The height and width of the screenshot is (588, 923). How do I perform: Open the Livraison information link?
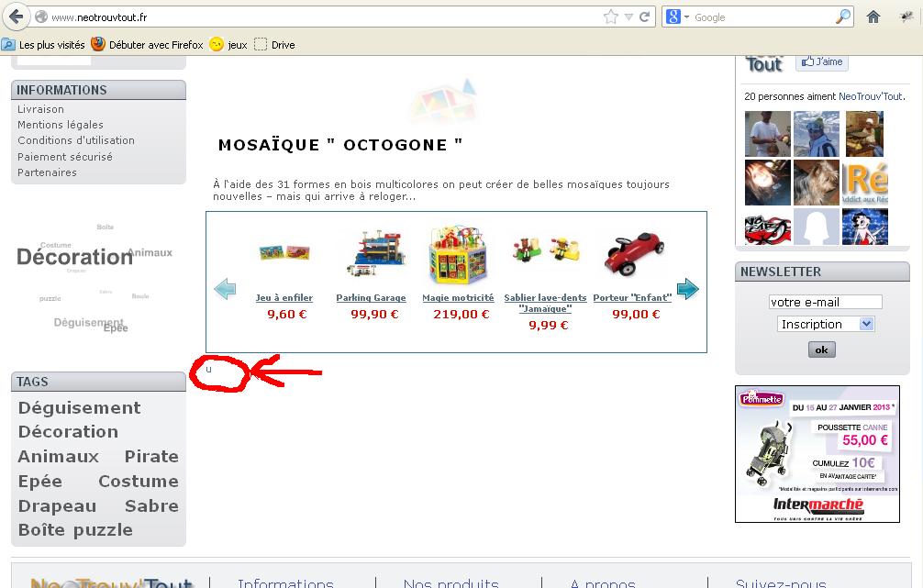coord(40,109)
